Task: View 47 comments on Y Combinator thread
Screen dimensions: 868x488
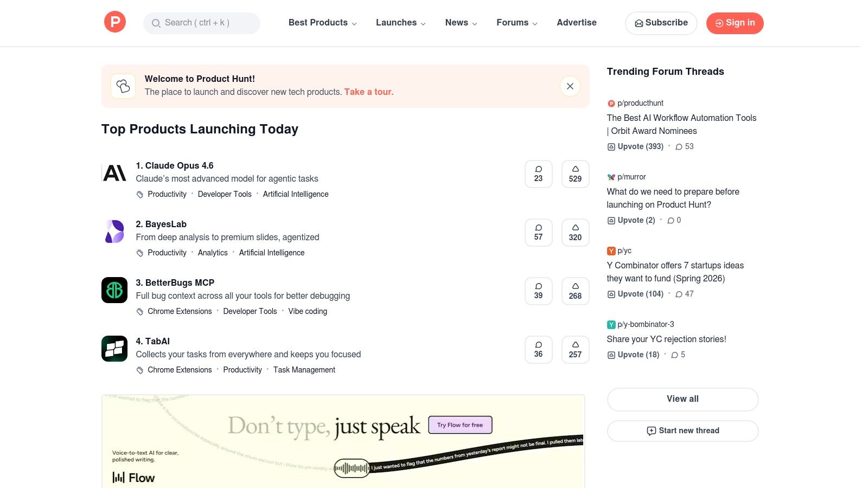Action: (x=685, y=294)
